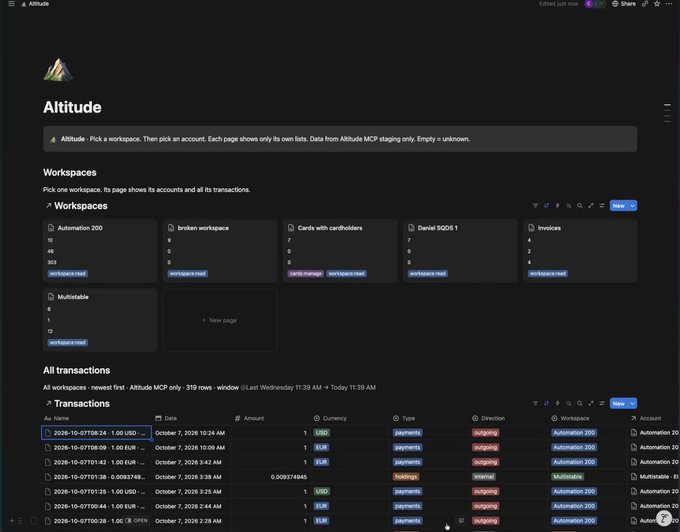This screenshot has width=680, height=532.
Task: Open row 2026-10-07T08:24 1.00 USD
Action: pos(97,433)
